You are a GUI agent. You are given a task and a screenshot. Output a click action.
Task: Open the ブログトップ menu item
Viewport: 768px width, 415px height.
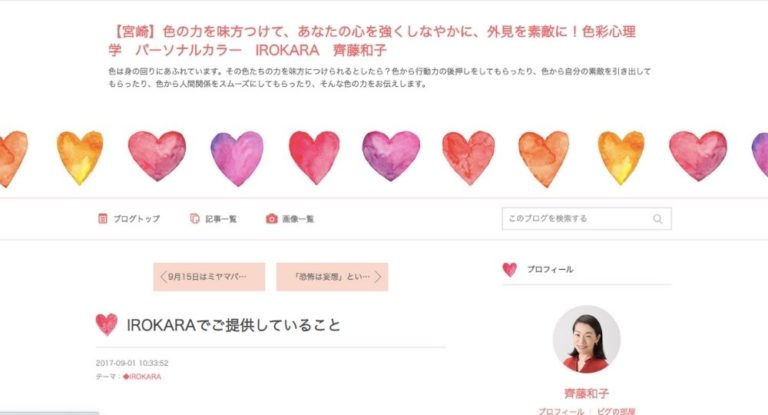coord(136,219)
